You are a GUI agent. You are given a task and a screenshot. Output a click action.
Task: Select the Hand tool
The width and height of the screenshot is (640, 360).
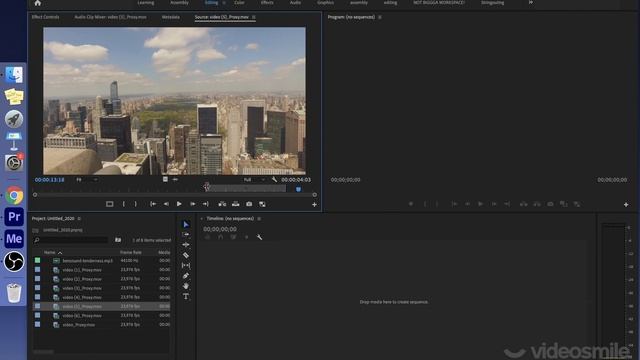[x=186, y=286]
